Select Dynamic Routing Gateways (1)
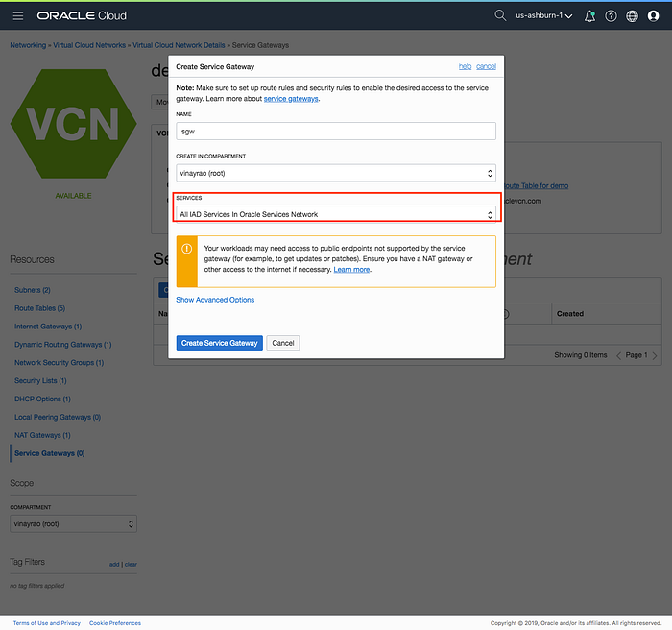The width and height of the screenshot is (672, 630). click(x=63, y=345)
